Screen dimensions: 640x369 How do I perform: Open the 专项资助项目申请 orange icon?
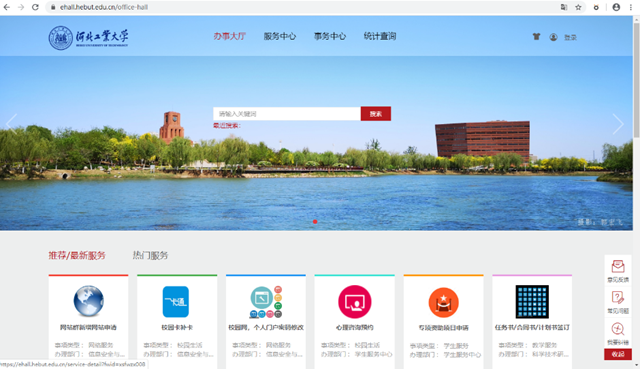click(x=444, y=302)
